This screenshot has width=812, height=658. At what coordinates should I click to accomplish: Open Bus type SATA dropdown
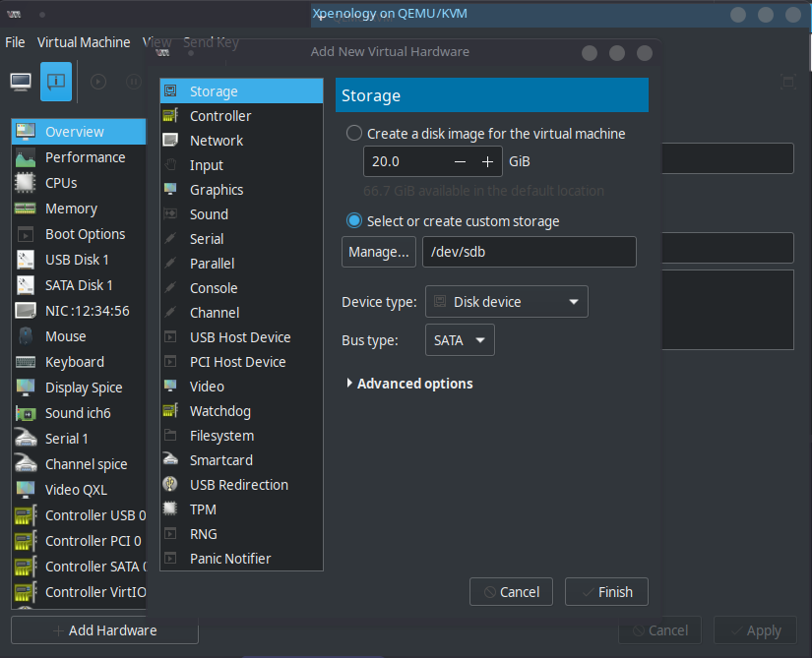point(460,340)
